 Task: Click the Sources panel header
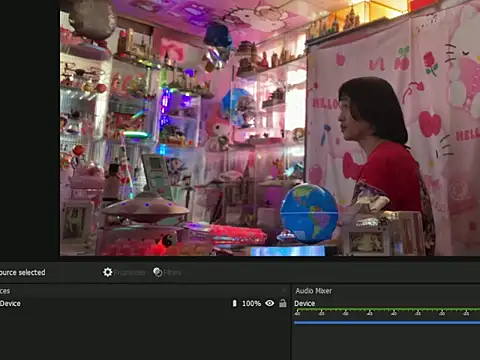[144, 291]
